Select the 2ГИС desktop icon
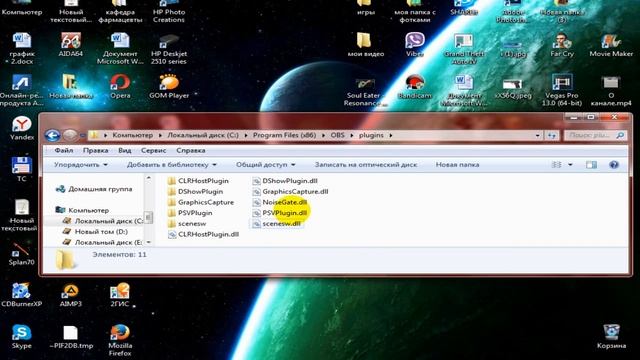Screen dimensions: 640x360 pyautogui.click(x=120, y=296)
